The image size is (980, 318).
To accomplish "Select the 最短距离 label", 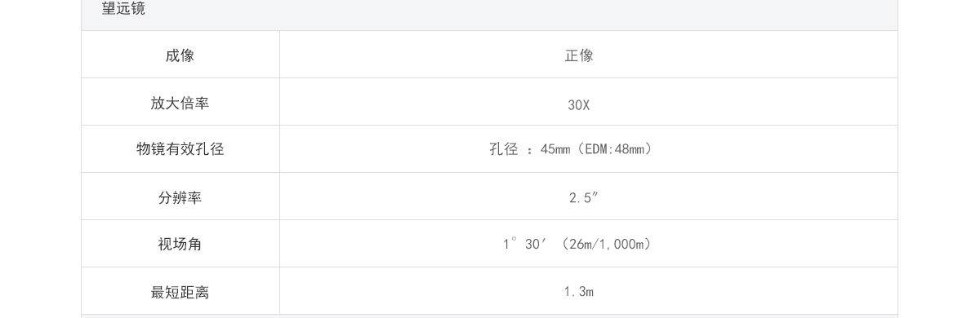I will pyautogui.click(x=180, y=292).
